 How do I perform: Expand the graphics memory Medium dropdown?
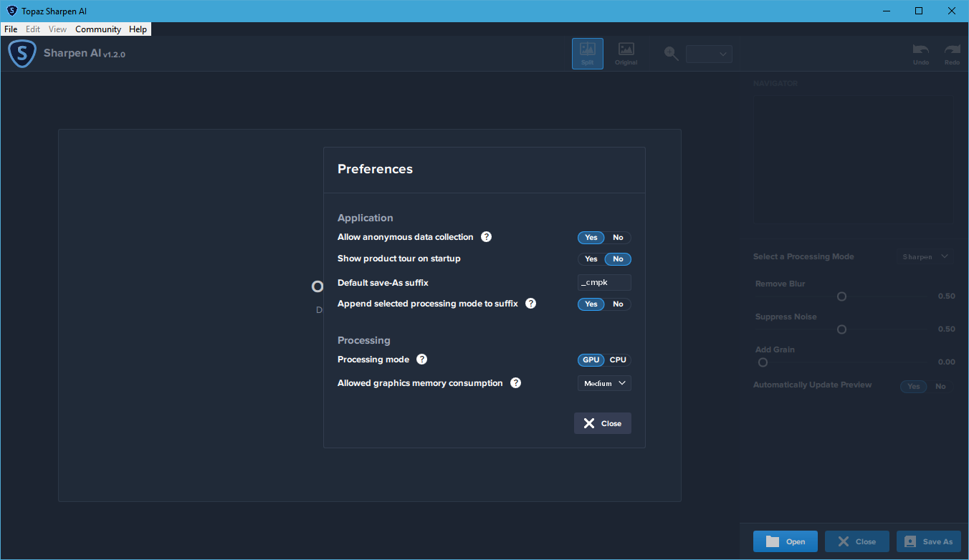604,383
